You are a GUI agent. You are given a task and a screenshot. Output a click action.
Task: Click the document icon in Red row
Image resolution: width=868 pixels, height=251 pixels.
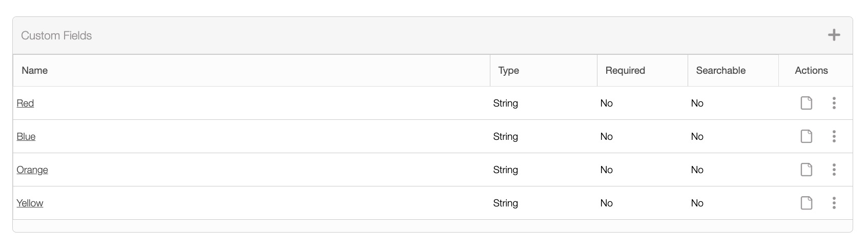coord(806,103)
